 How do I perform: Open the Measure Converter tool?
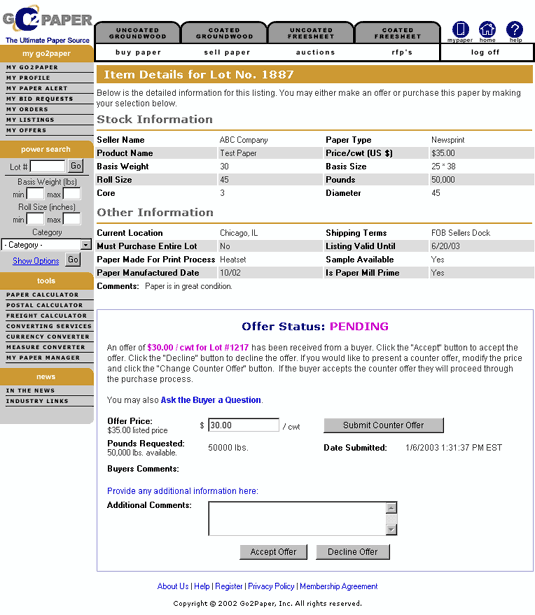(x=45, y=347)
